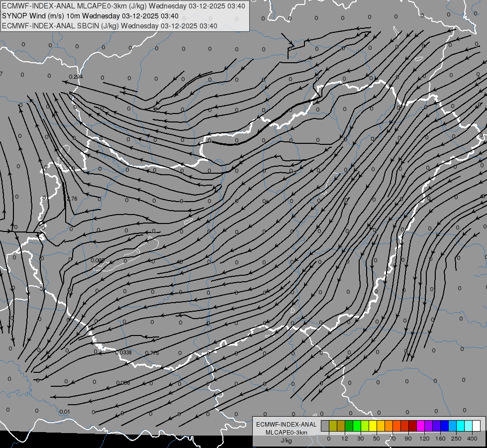This screenshot has width=487, height=448.
Task: Click the 30 tick label on the scale
Action: pos(361,439)
